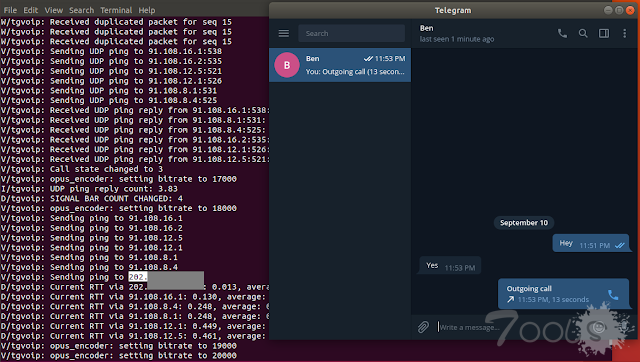Viewport: 640px width, 362px height.
Task: Open the Telegram hamburger menu
Action: [284, 33]
